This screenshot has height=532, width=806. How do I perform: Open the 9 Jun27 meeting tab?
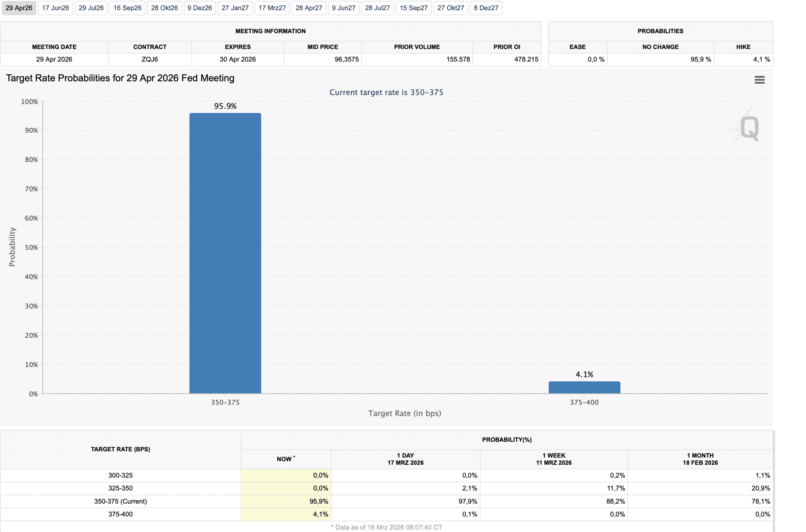343,8
